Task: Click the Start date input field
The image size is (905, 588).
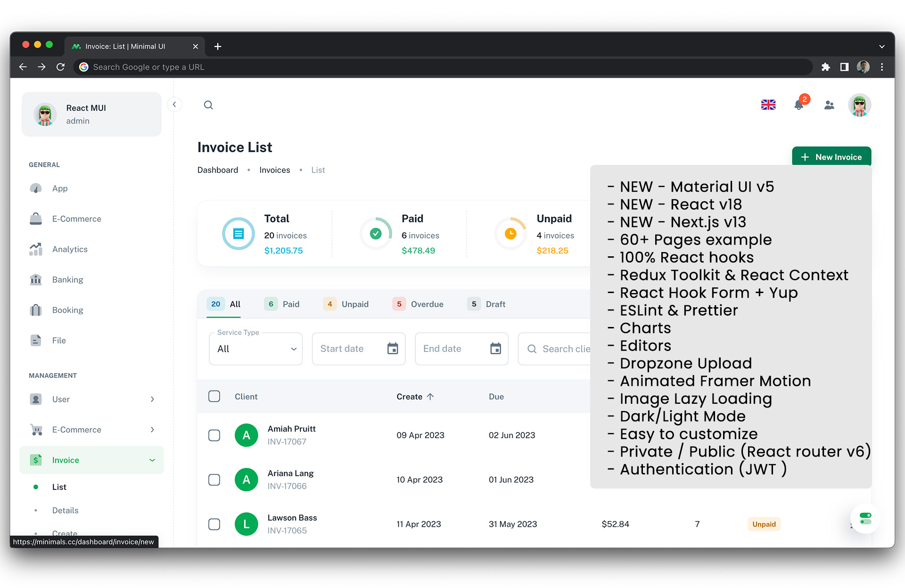Action: (x=359, y=349)
